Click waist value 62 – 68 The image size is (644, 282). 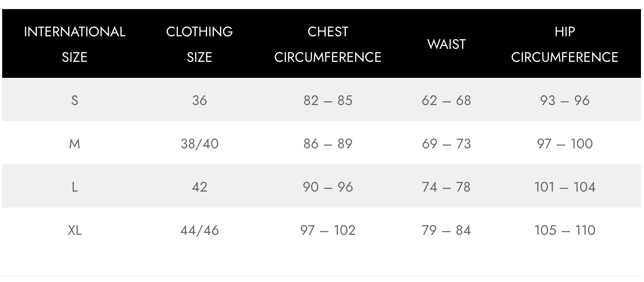click(x=446, y=100)
